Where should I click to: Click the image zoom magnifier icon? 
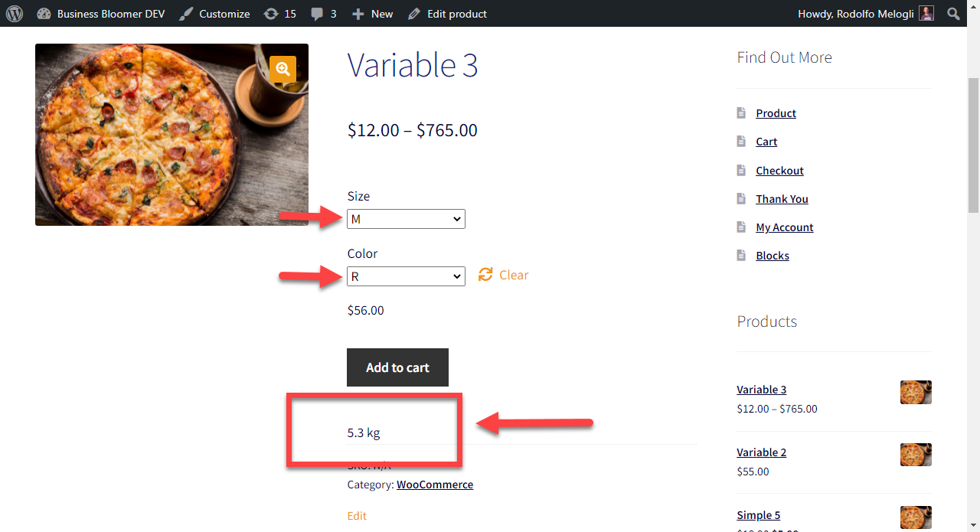point(283,69)
